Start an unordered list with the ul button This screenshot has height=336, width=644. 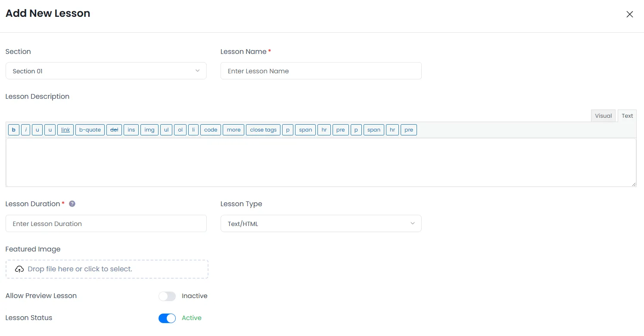[166, 129]
